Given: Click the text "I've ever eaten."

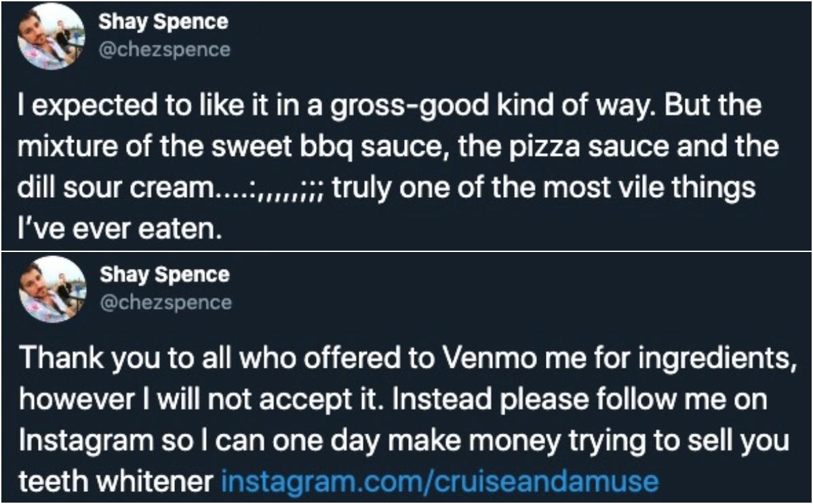Looking at the screenshot, I should point(120,228).
